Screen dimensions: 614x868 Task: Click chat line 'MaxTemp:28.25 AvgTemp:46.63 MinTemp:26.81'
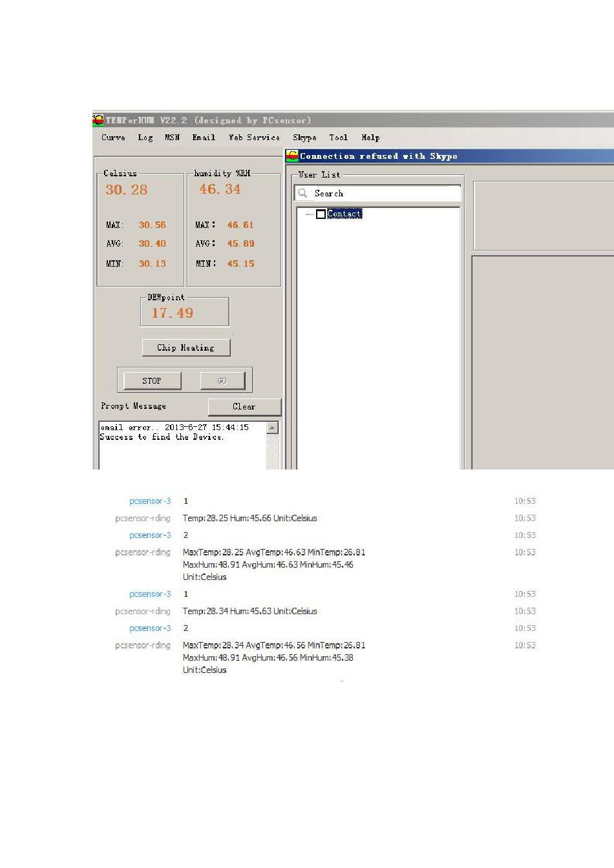(x=274, y=552)
